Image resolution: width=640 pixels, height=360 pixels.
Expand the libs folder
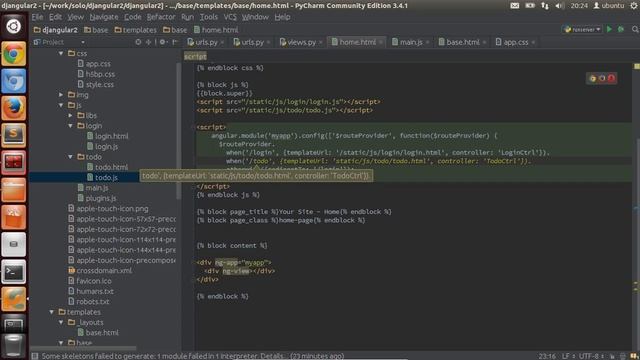coord(70,116)
